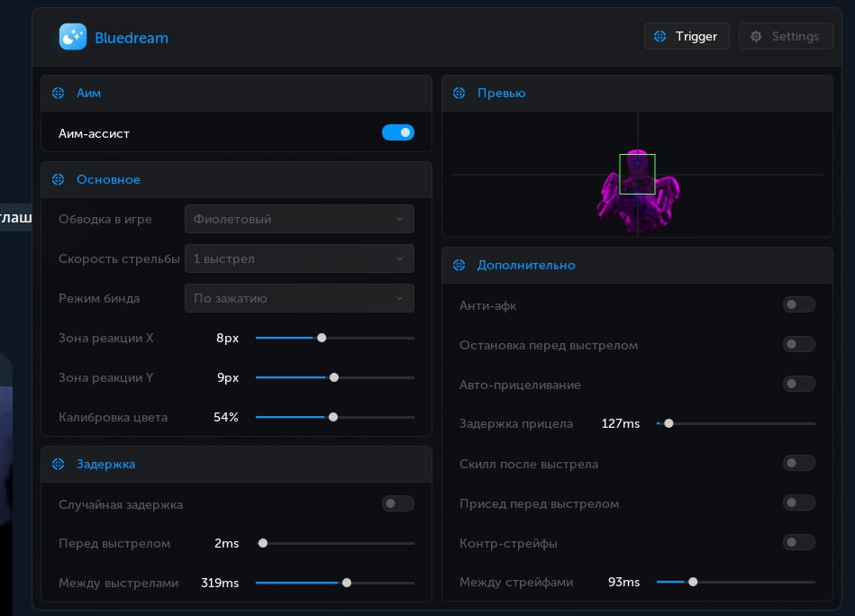The image size is (855, 616).
Task: Click the gear icon in the Settings tab
Action: pyautogui.click(x=756, y=36)
